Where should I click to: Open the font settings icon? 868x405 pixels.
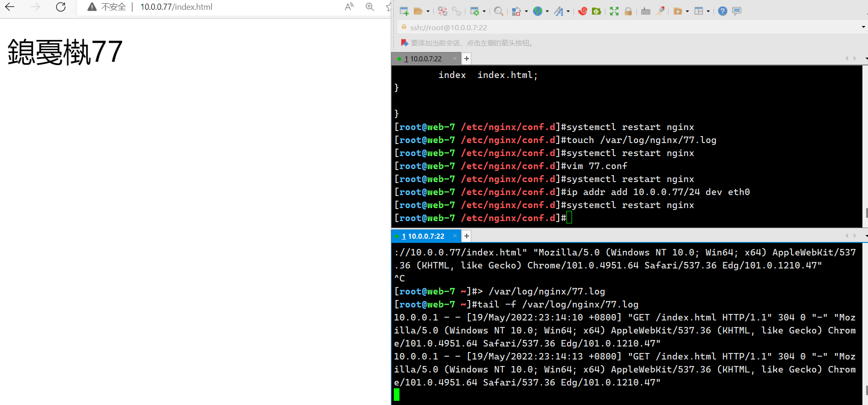(x=559, y=11)
